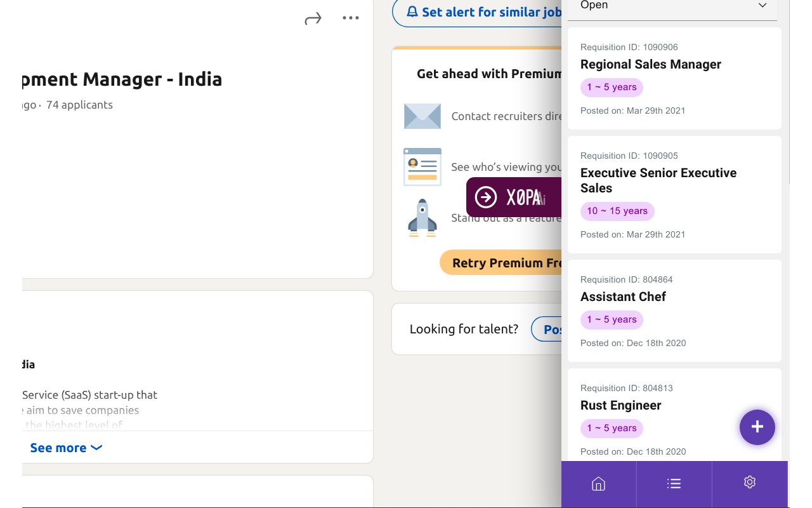Click the 74 applicants text

click(79, 105)
